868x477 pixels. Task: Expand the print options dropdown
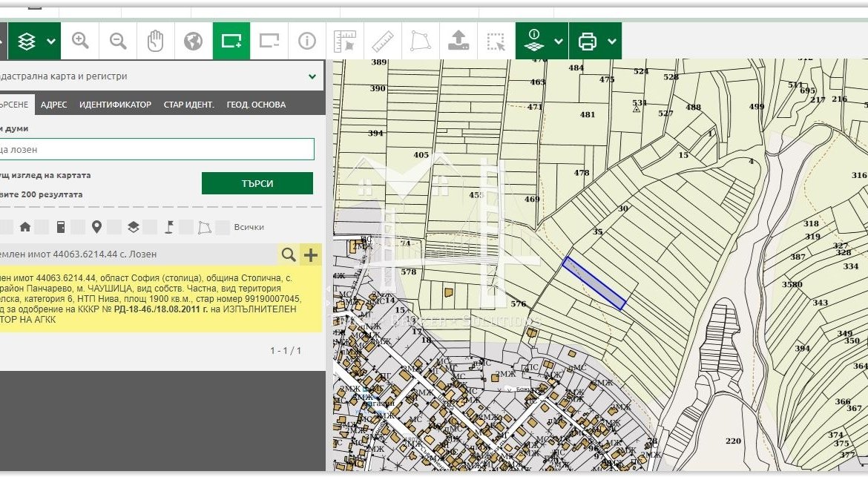(x=612, y=42)
